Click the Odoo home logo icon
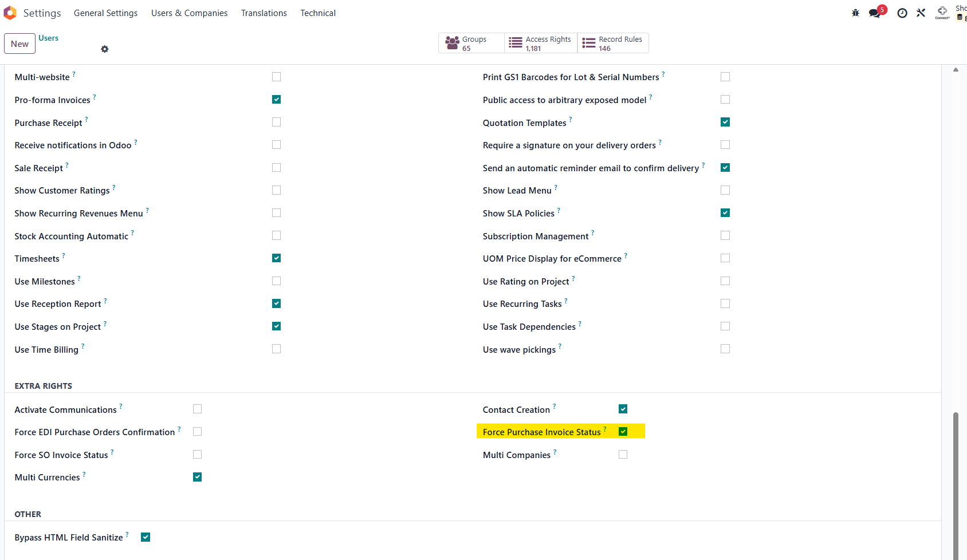The height and width of the screenshot is (560, 967). pos(10,13)
